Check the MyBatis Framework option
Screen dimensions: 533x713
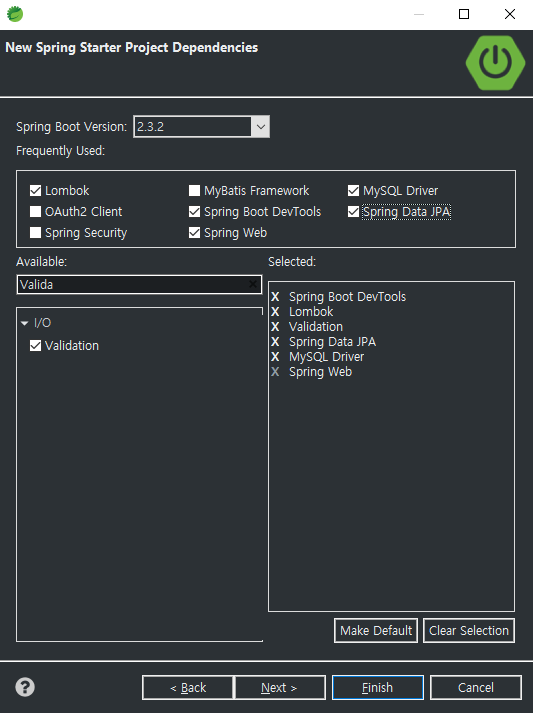pyautogui.click(x=194, y=191)
